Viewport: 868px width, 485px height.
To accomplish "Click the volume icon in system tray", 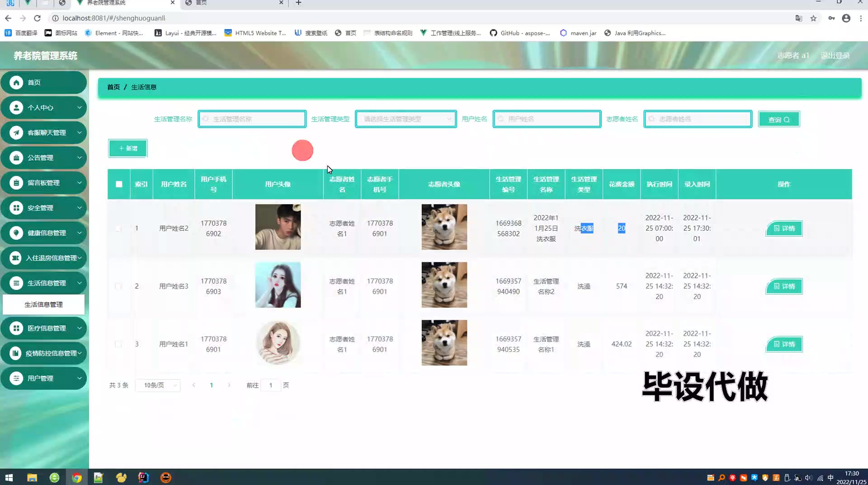I will coord(808,478).
